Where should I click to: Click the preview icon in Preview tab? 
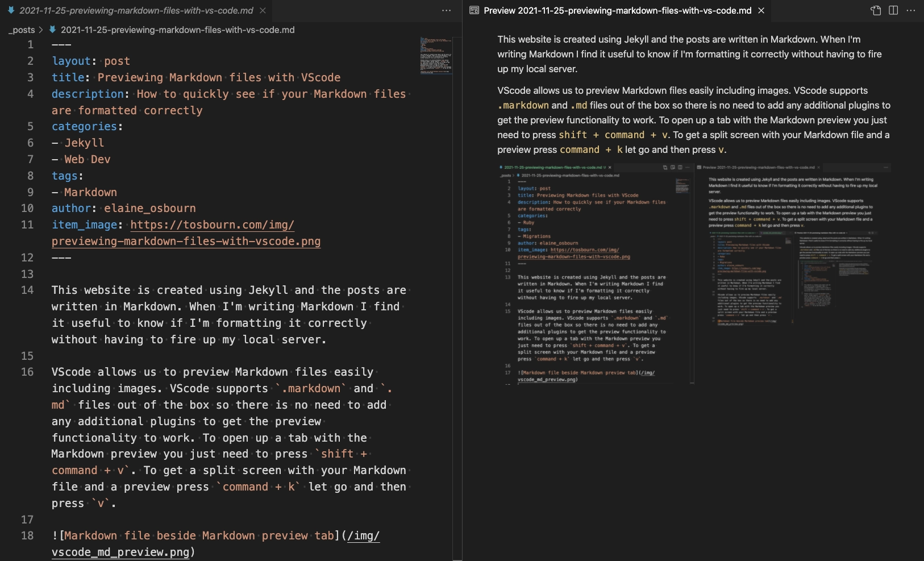pyautogui.click(x=474, y=10)
